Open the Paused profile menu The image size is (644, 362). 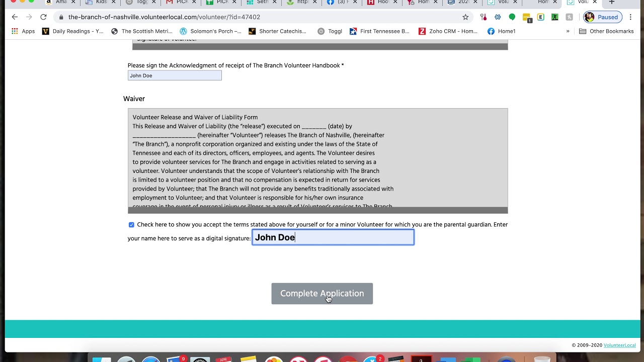click(x=603, y=17)
